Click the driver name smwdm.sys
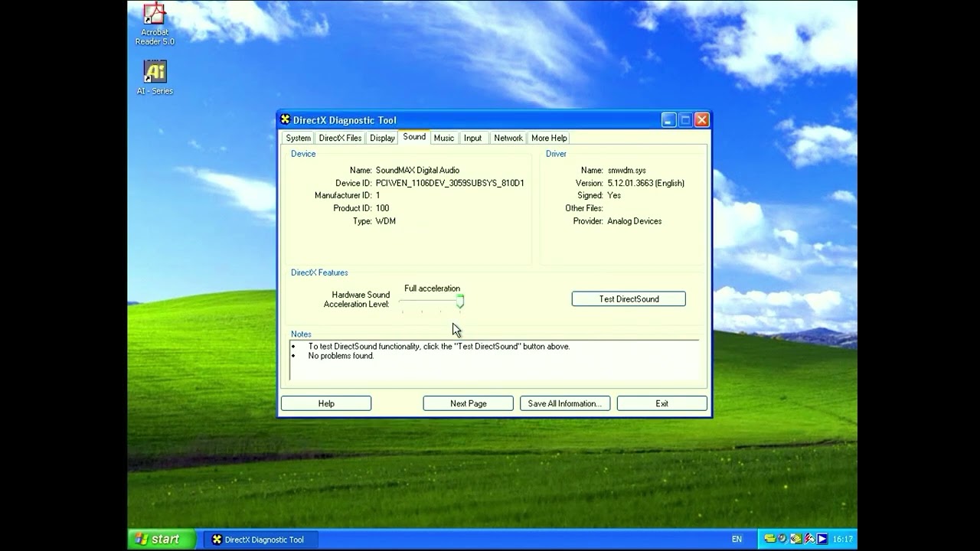This screenshot has width=980, height=551. (x=627, y=170)
